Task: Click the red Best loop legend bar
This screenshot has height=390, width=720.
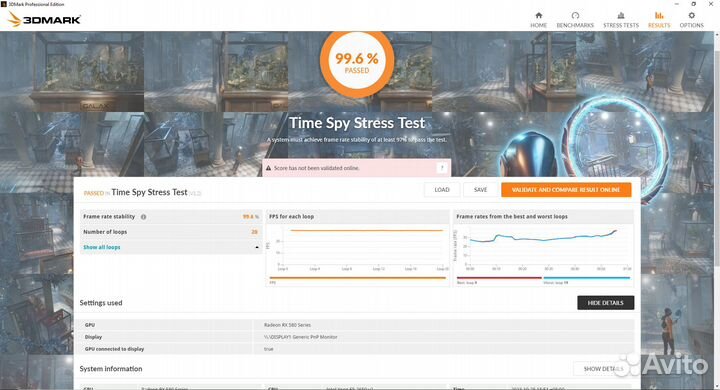Action: pos(499,278)
